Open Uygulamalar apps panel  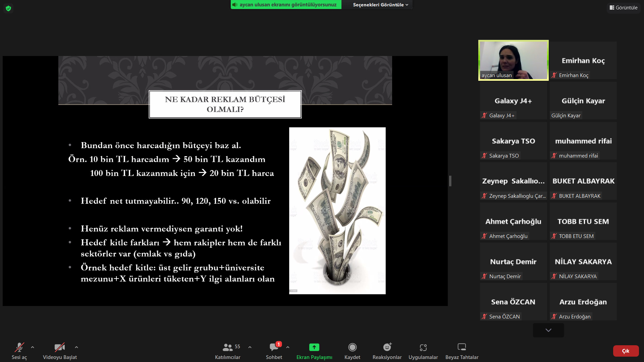pos(423,351)
